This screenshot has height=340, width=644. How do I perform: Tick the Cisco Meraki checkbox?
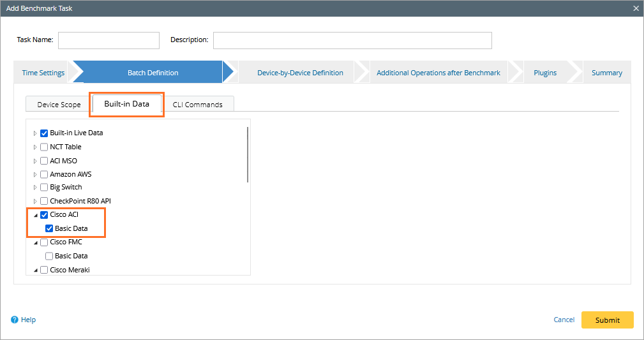coord(44,270)
